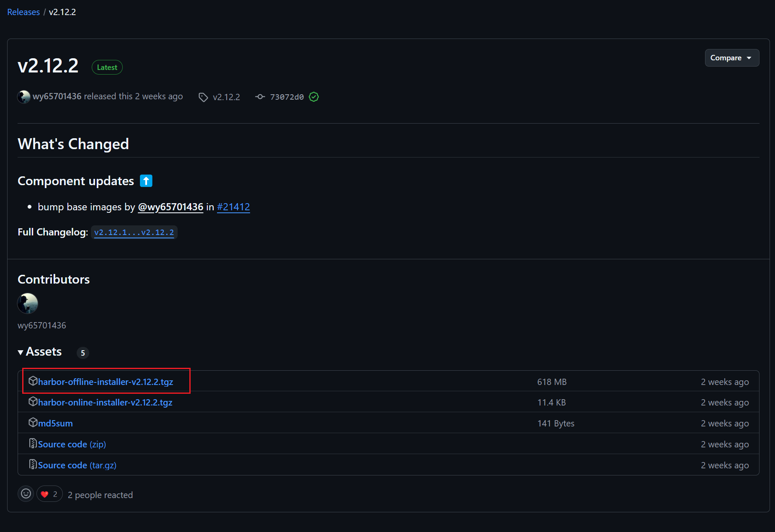Download harbor-online-installer-v2.12.2.tgz
The image size is (775, 532).
pyautogui.click(x=105, y=402)
